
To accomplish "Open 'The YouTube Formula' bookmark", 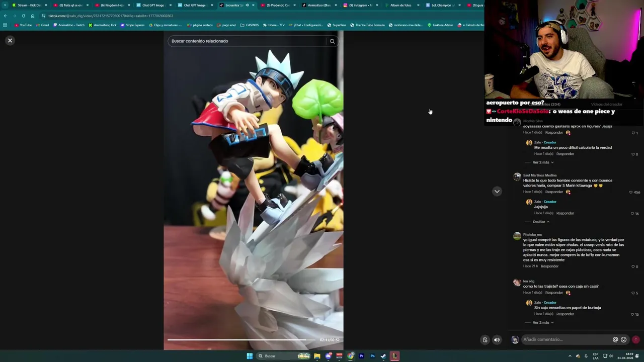I will [x=367, y=25].
